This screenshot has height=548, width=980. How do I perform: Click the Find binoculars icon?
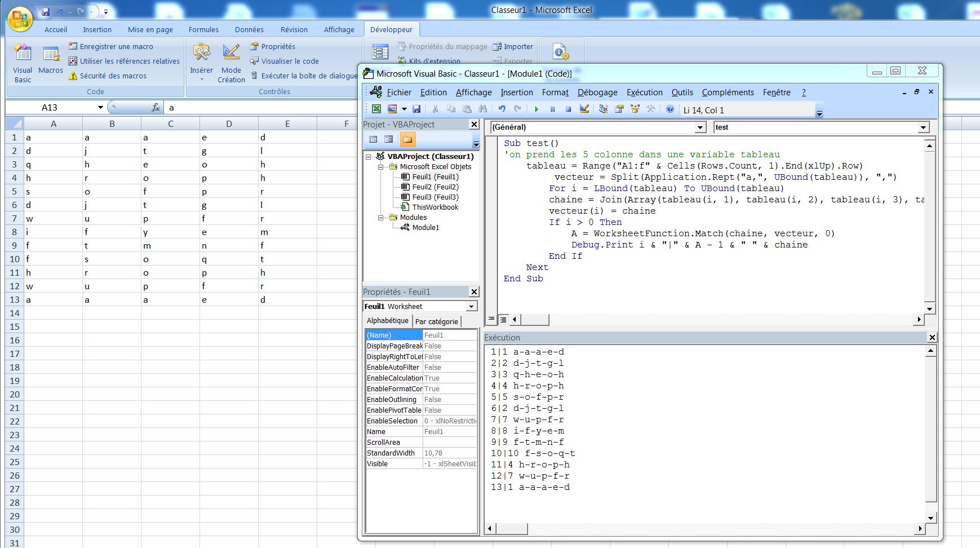tap(482, 109)
